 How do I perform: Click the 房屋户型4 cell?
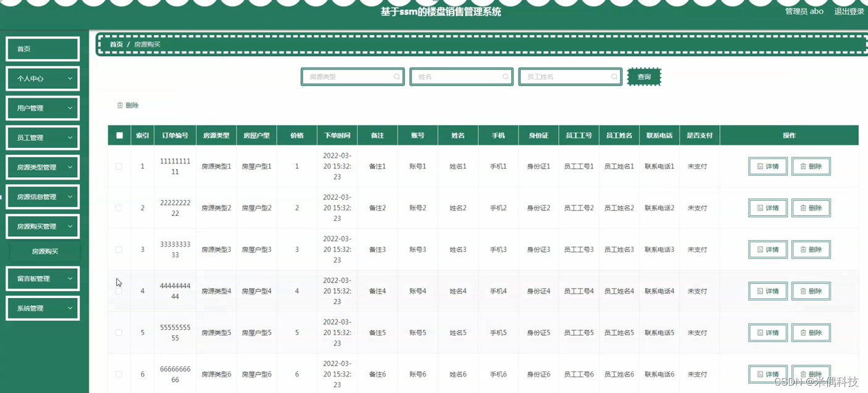256,291
